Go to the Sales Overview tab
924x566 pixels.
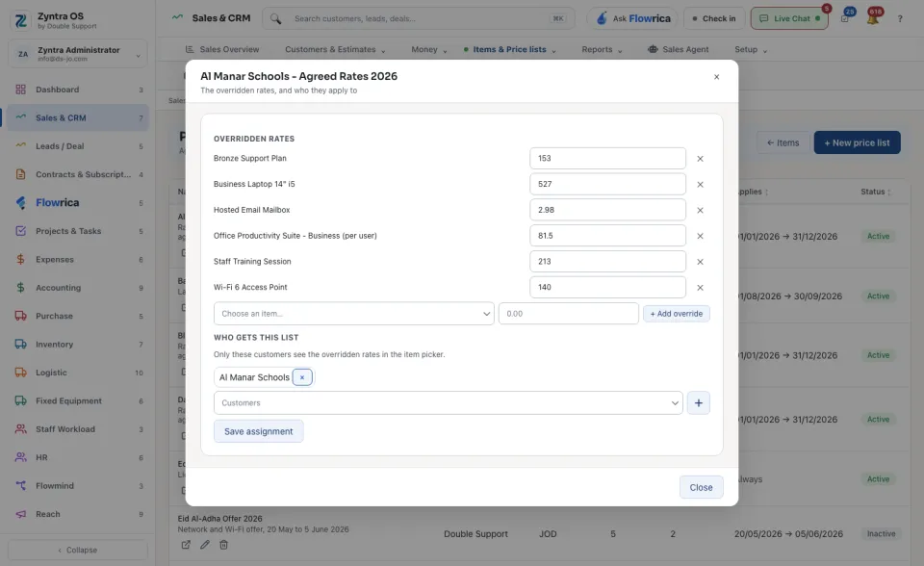(x=222, y=49)
